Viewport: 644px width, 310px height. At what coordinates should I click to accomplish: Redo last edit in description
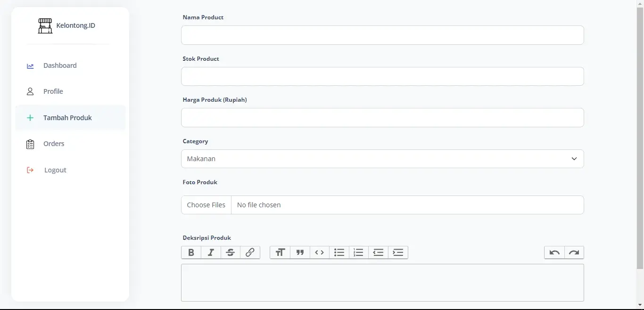coord(574,253)
